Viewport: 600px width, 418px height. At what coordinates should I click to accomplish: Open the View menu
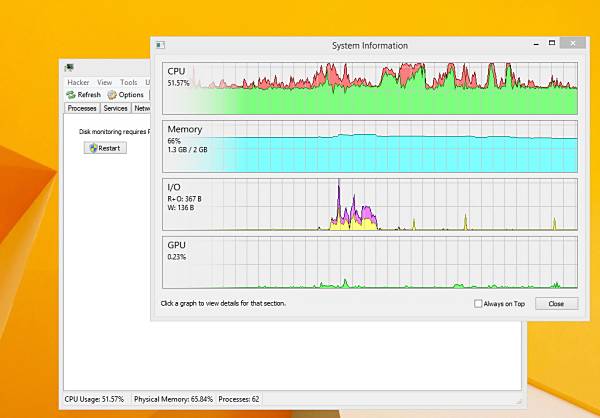click(x=104, y=82)
